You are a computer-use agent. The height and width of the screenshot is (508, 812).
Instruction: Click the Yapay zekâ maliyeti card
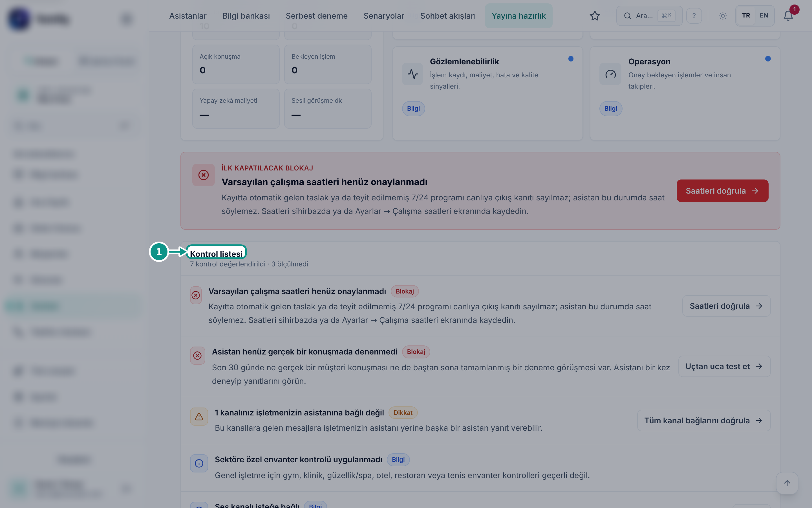(x=235, y=109)
